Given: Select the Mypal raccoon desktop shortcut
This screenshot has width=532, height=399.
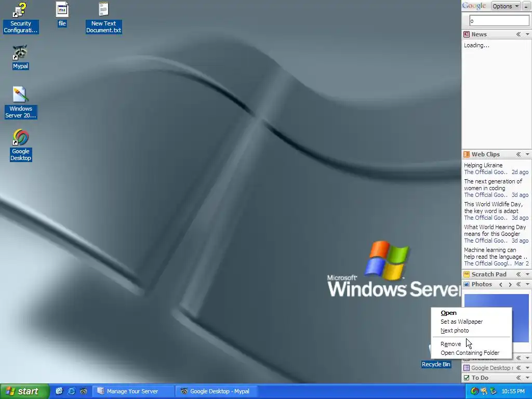Looking at the screenshot, I should (x=20, y=57).
